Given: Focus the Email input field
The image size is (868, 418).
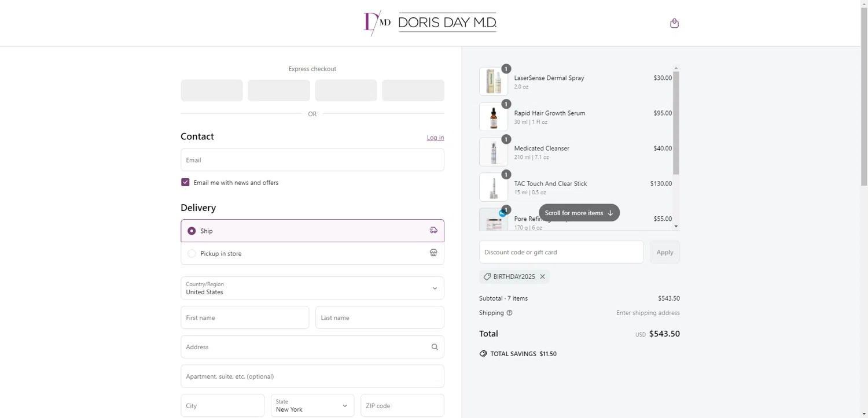Looking at the screenshot, I should point(312,160).
